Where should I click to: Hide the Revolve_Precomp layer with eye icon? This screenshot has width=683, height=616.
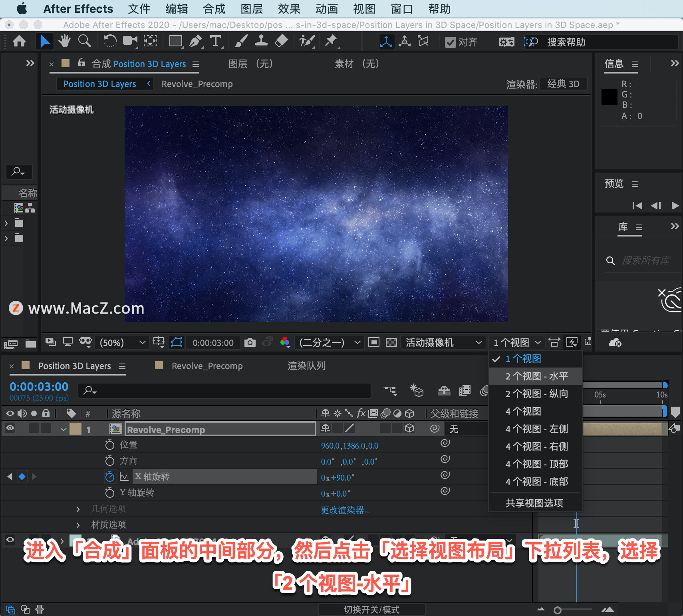tap(10, 428)
